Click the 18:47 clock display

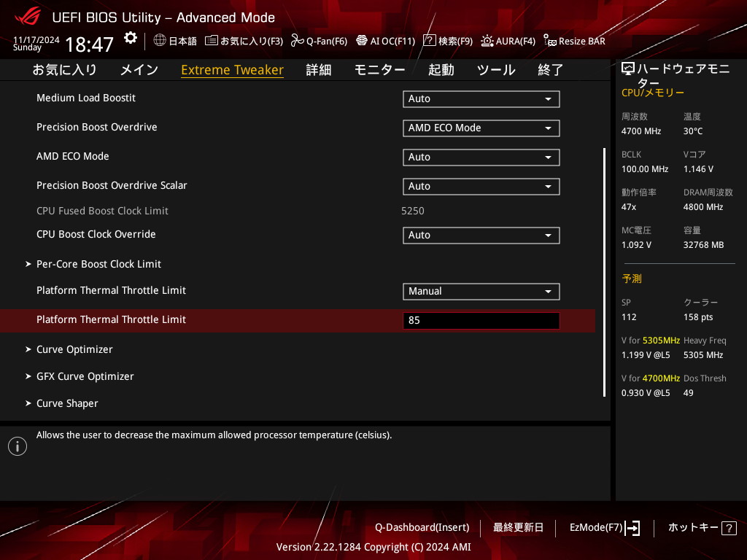pyautogui.click(x=89, y=44)
